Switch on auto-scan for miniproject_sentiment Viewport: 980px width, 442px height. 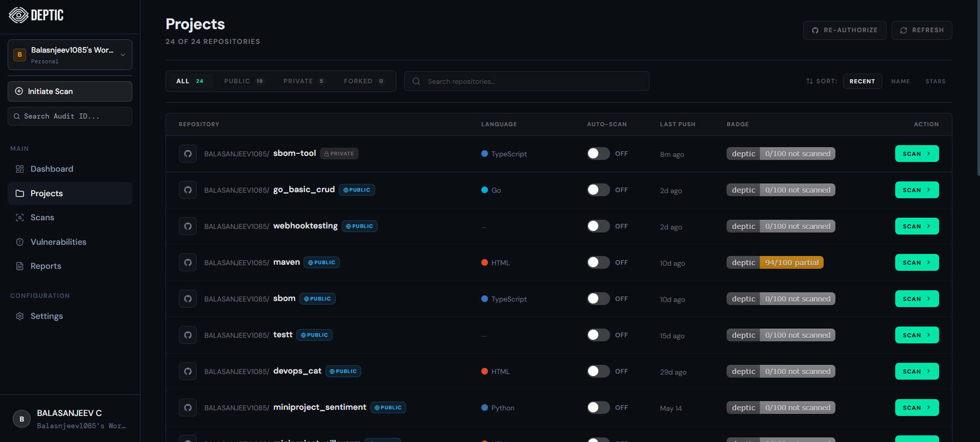click(598, 408)
